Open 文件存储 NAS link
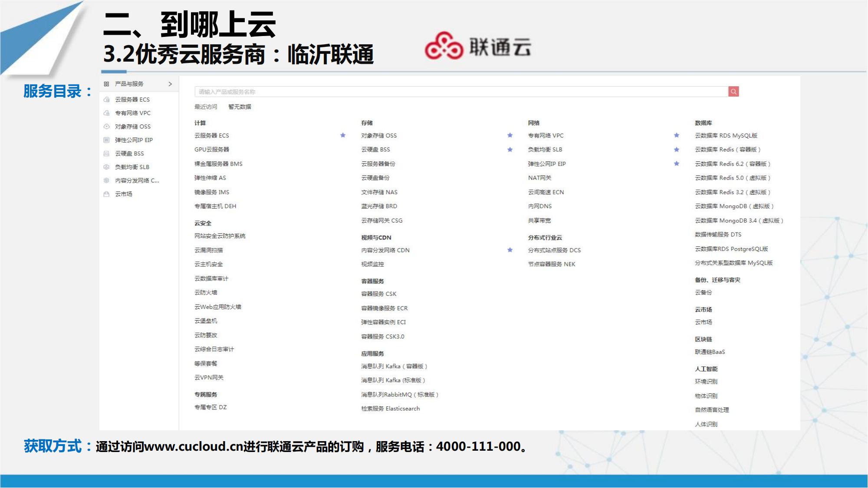 point(379,192)
